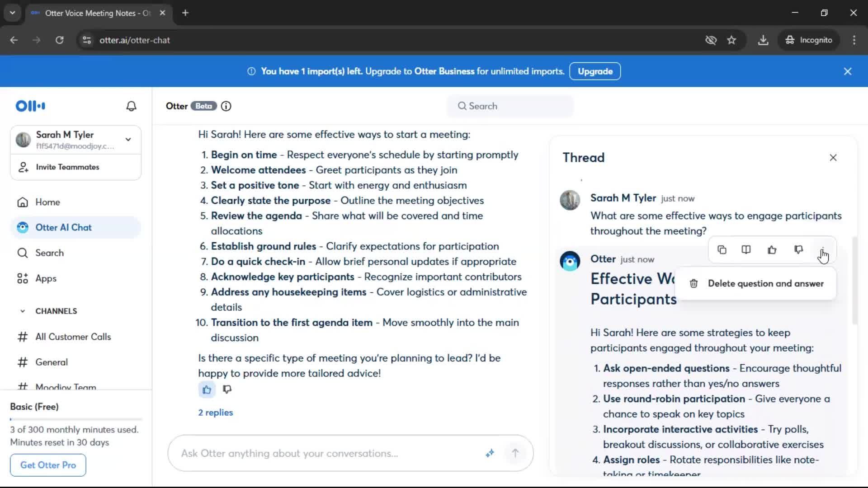
Task: Click Sarah's avatar in the thread
Action: point(570,200)
